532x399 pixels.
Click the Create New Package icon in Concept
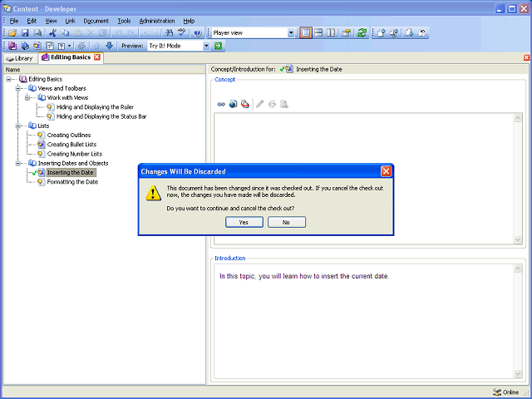click(x=245, y=104)
